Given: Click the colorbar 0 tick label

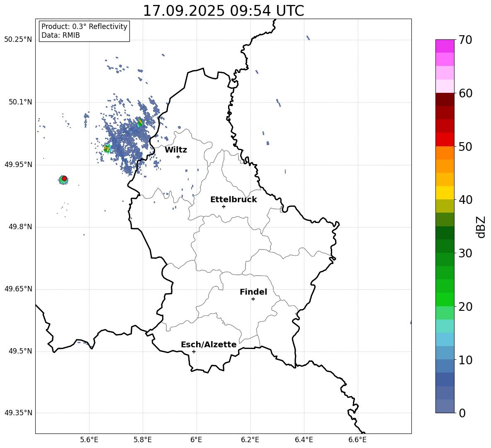Looking at the screenshot, I should point(462,413).
